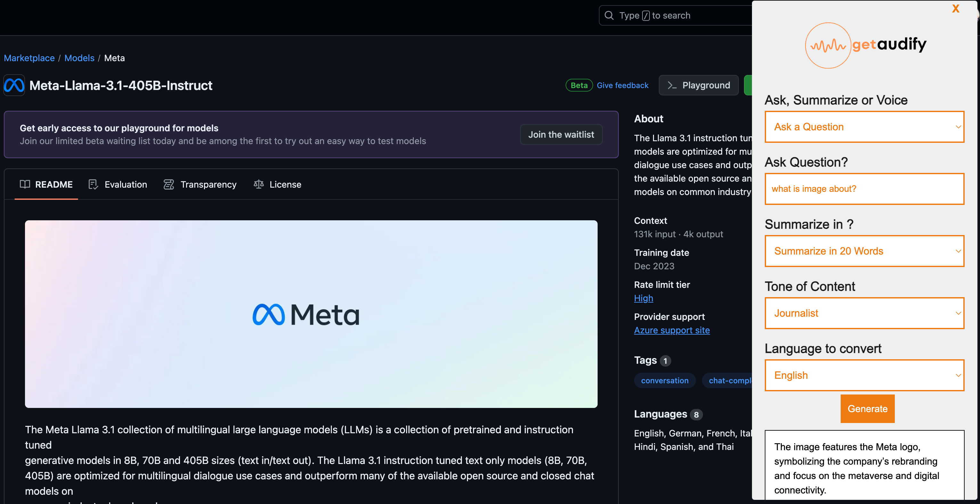Open the Journalist tone dropdown
This screenshot has height=504, width=980.
tap(864, 313)
